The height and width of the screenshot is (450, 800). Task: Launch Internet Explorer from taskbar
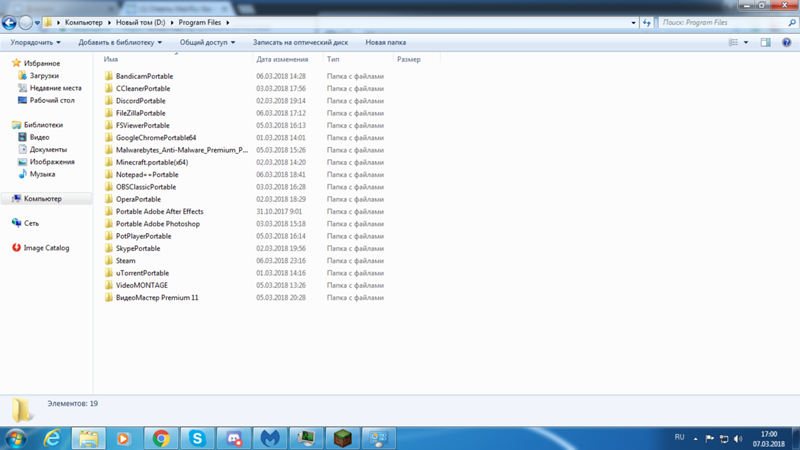[x=52, y=438]
